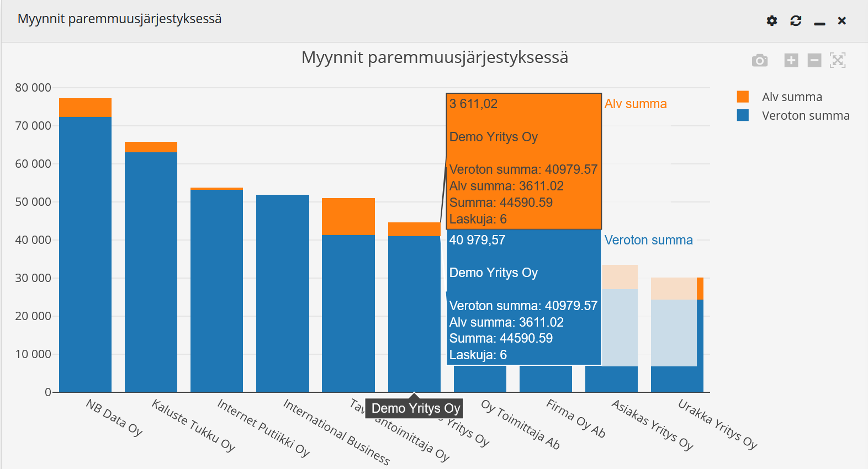868x469 pixels.
Task: Click the Urakka Yritys Oy axis label
Action: click(717, 424)
